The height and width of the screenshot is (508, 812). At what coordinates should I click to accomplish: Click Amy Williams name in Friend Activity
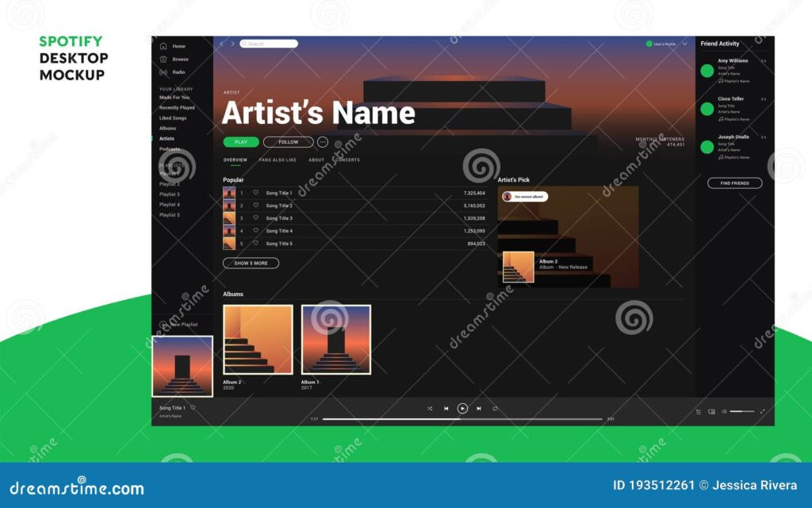pos(733,60)
